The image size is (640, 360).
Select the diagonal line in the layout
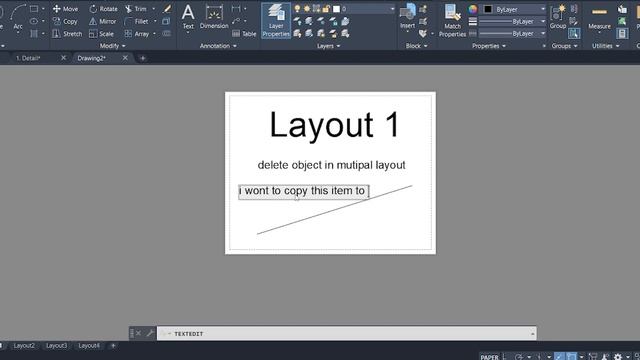pyautogui.click(x=335, y=210)
